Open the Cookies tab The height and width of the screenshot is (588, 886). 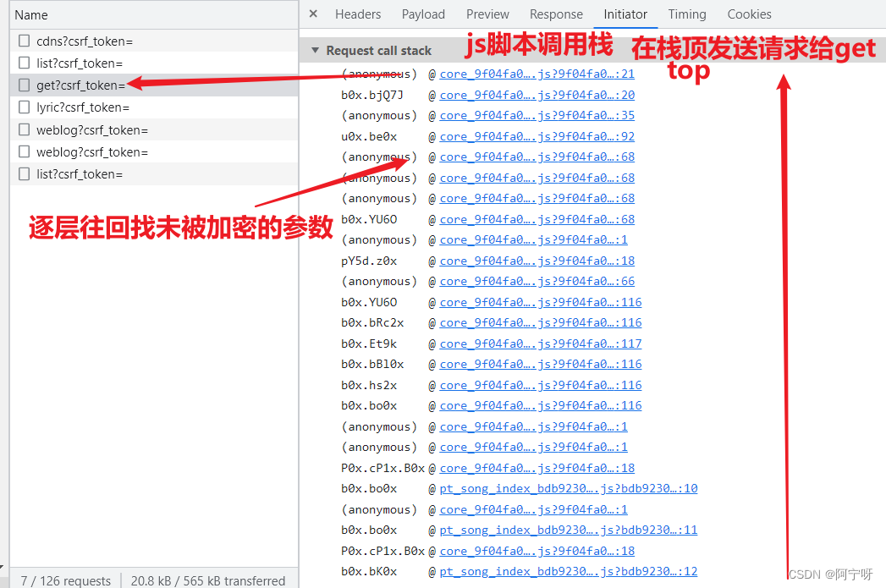click(x=749, y=14)
